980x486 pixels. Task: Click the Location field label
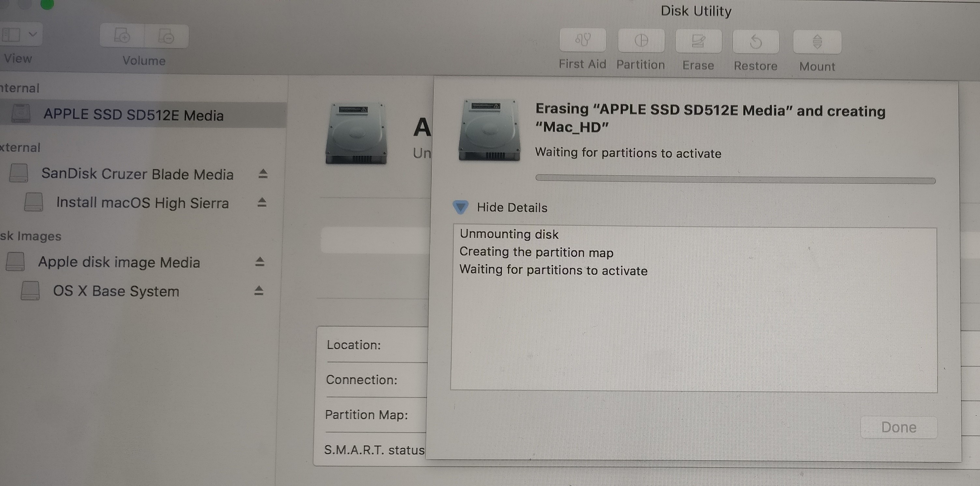click(x=354, y=345)
